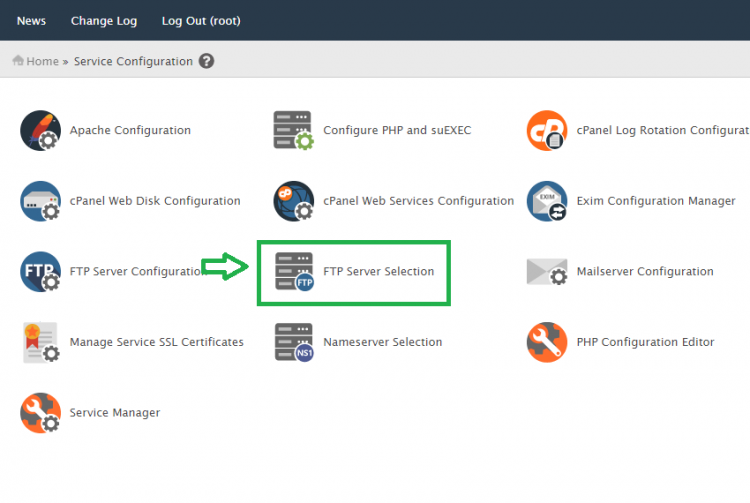Viewport: 750px width, 503px height.
Task: Open the Mailserver Configuration link
Action: point(645,272)
